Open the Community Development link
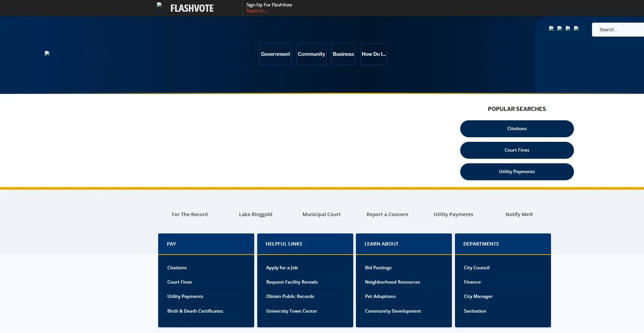 (x=393, y=311)
